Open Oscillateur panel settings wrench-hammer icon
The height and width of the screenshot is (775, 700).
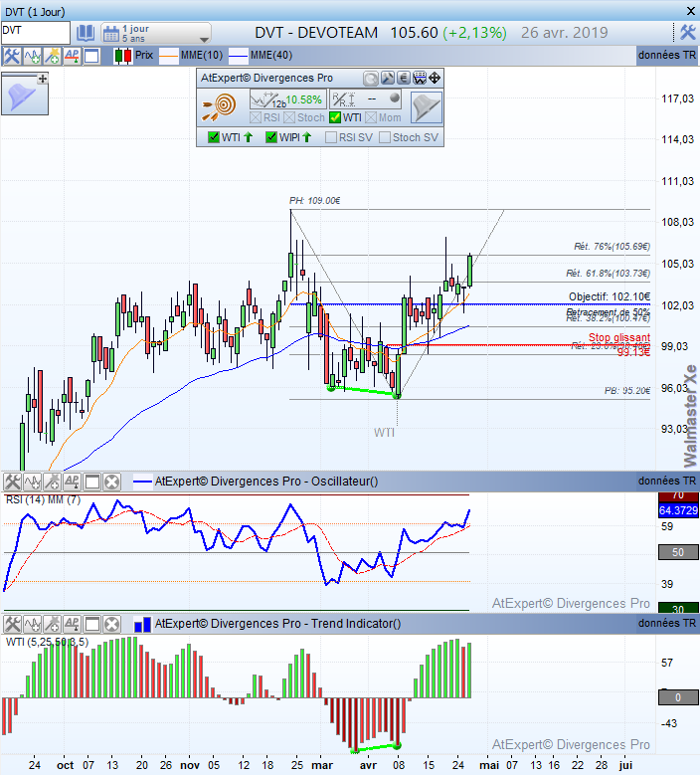12,482
